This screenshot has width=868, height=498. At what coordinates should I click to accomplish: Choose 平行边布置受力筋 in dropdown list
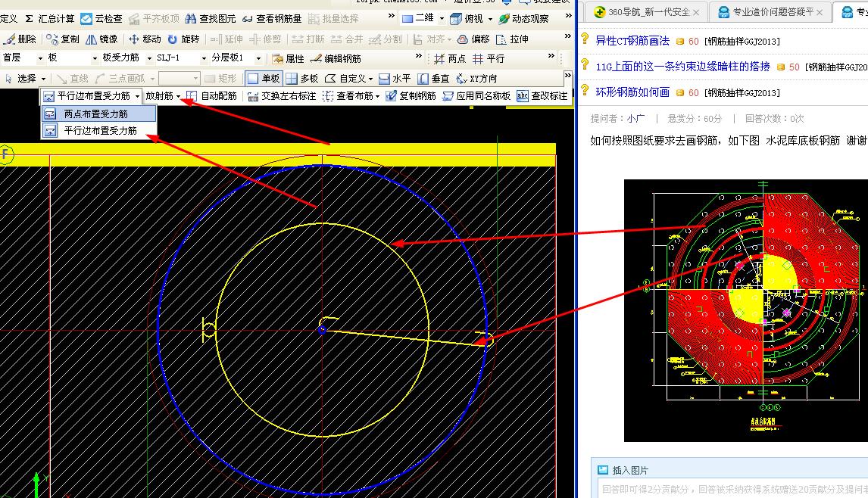tap(98, 131)
